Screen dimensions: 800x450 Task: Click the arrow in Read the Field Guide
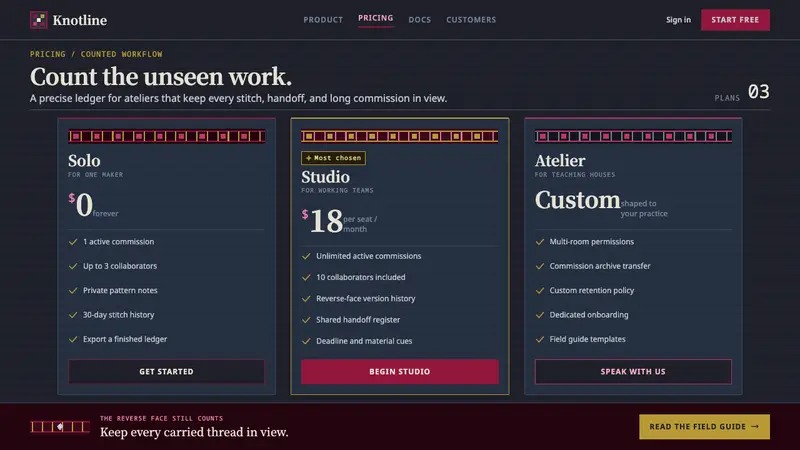click(755, 427)
